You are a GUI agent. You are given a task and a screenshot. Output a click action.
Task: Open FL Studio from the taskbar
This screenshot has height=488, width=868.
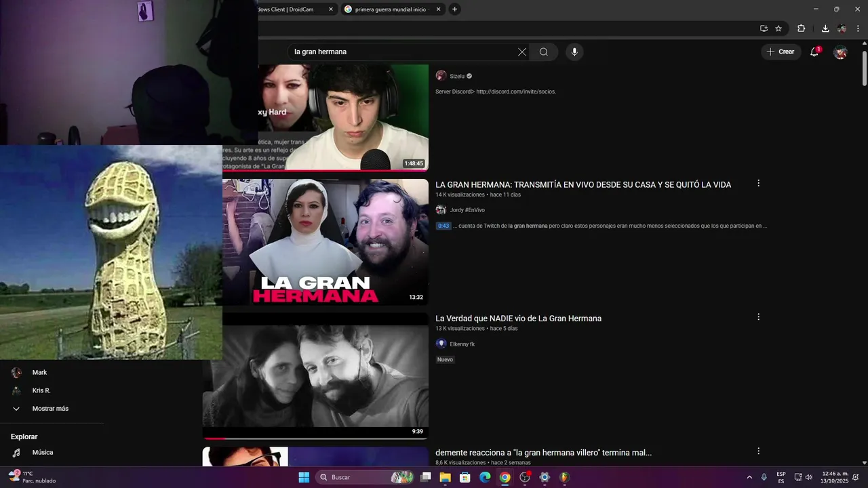click(x=564, y=477)
